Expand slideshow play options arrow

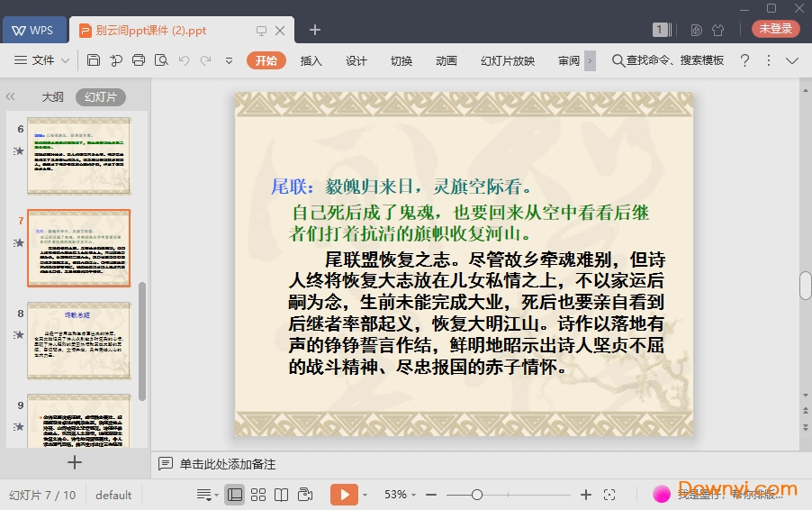(365, 495)
